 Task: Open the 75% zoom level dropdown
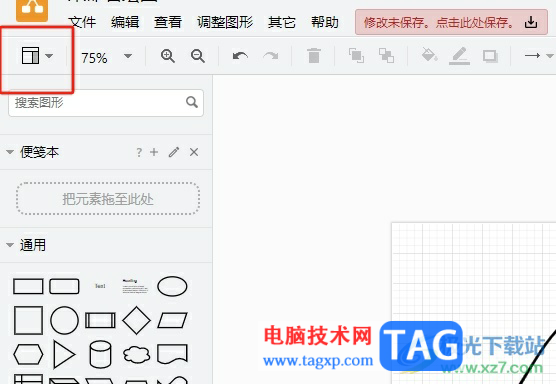pyautogui.click(x=106, y=57)
